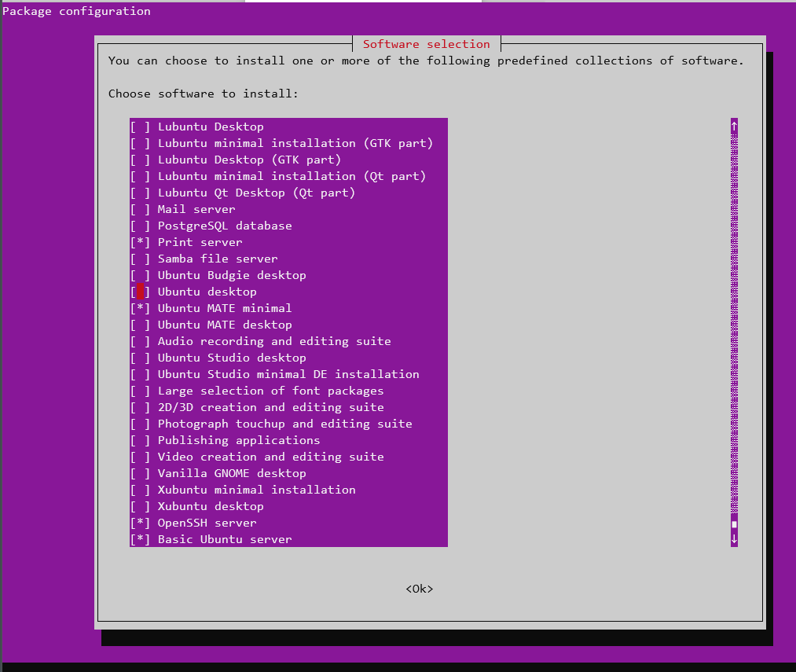The image size is (796, 672).
Task: Select Ubuntu Budgie desktop checkbox
Action: (140, 275)
